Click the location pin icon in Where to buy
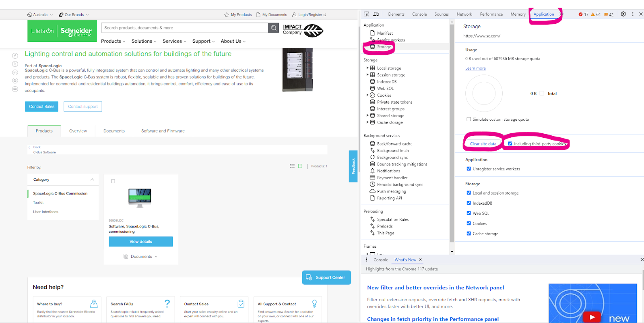Image resolution: width=644 pixels, height=323 pixels. (94, 304)
